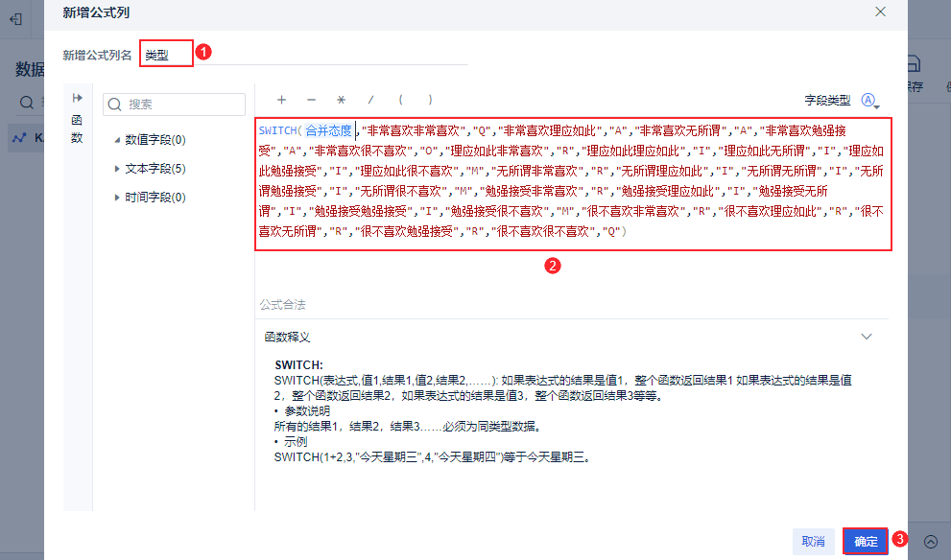Click the 新增公式列名 name input field
Image resolution: width=951 pixels, height=560 pixels.
[x=304, y=55]
